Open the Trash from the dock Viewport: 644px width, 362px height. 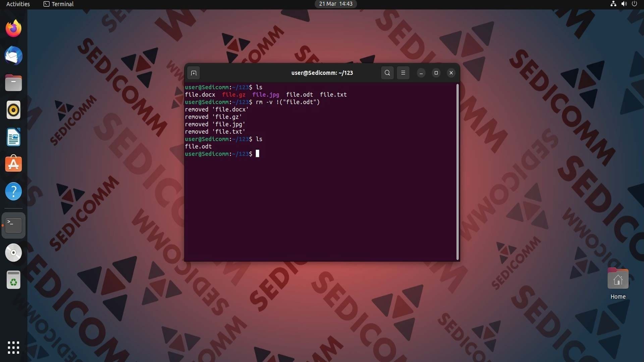13,280
